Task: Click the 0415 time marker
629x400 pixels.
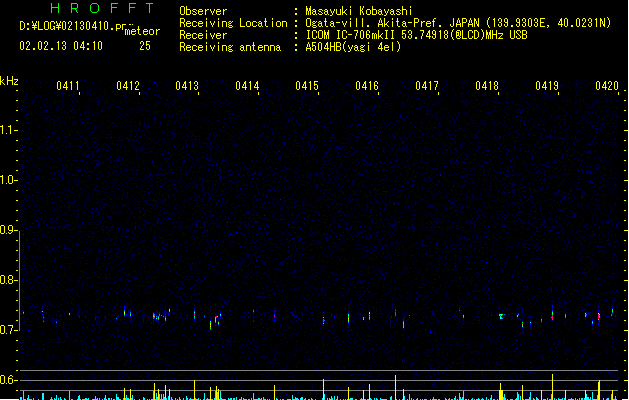Action: pyautogui.click(x=307, y=86)
